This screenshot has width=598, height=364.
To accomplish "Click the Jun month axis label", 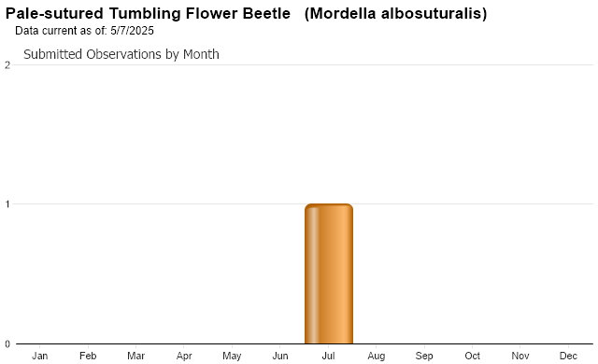I will point(280,356).
